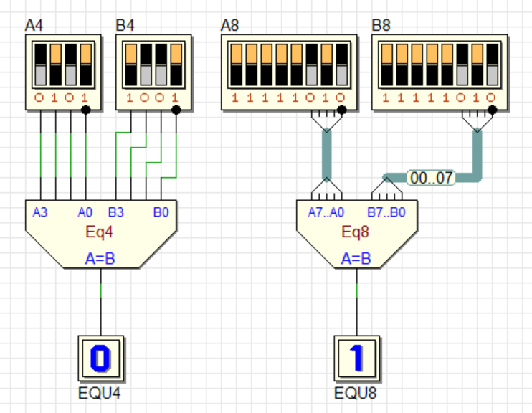
Task: Click the black pin dot on A4
Action: (86, 110)
